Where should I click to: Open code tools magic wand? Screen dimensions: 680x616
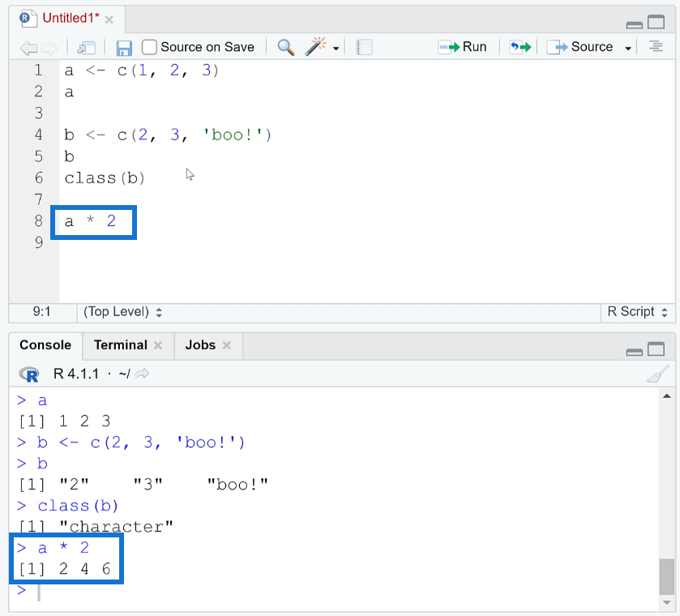pyautogui.click(x=316, y=47)
